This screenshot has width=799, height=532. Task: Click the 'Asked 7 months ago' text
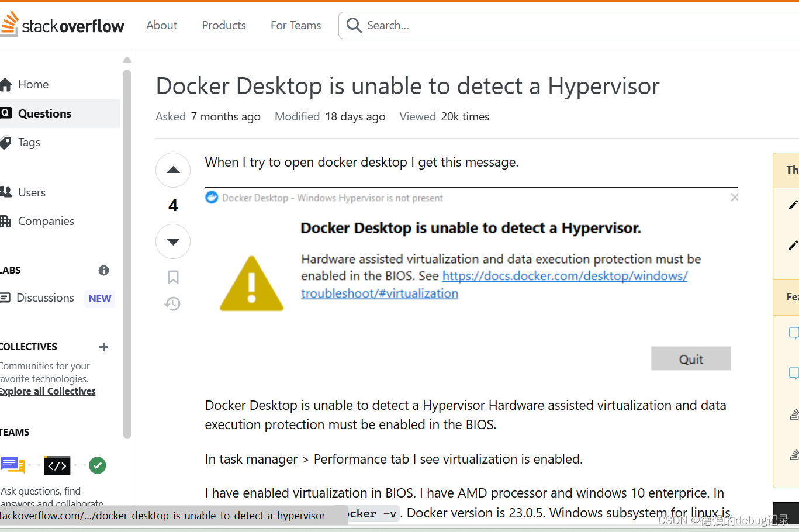click(208, 116)
